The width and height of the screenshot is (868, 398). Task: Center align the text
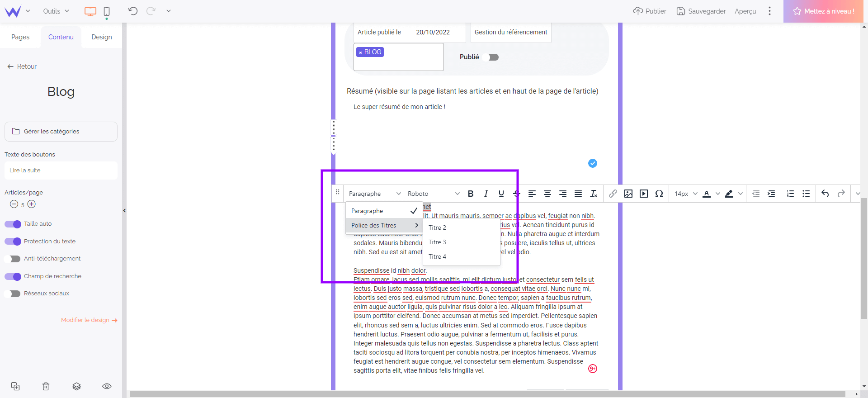click(547, 194)
